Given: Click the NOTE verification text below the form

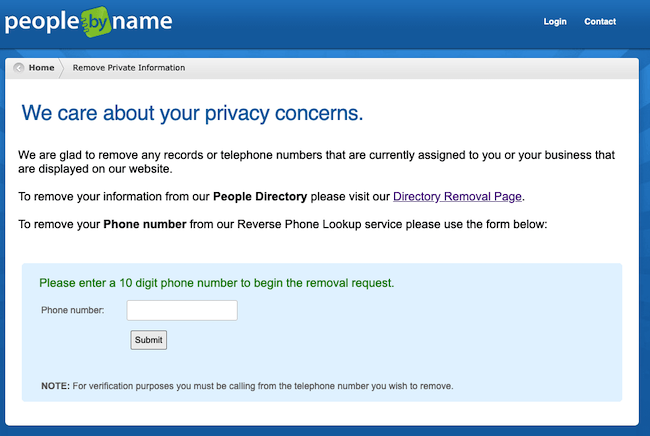Looking at the screenshot, I should pyautogui.click(x=247, y=386).
